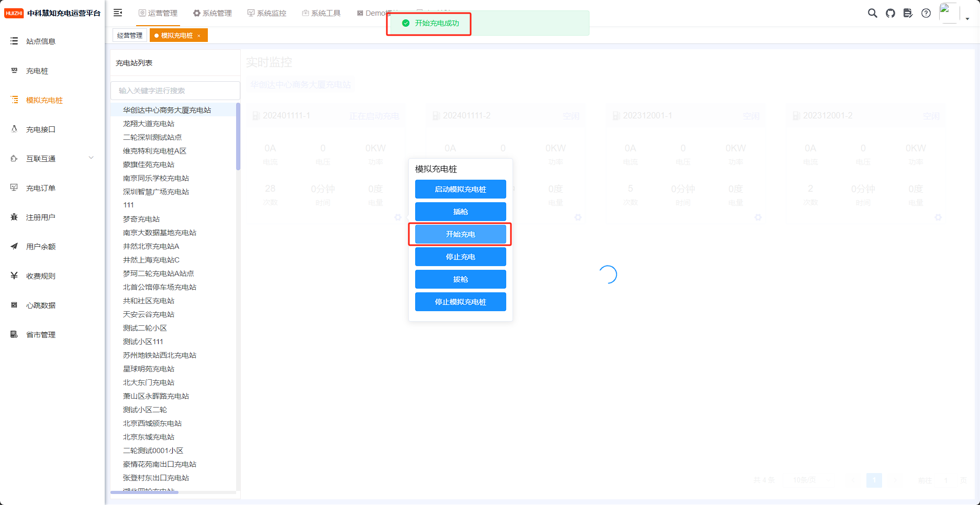Select 维克特利充电桩A区 station
Screen dimensions: 980x505
click(x=154, y=151)
